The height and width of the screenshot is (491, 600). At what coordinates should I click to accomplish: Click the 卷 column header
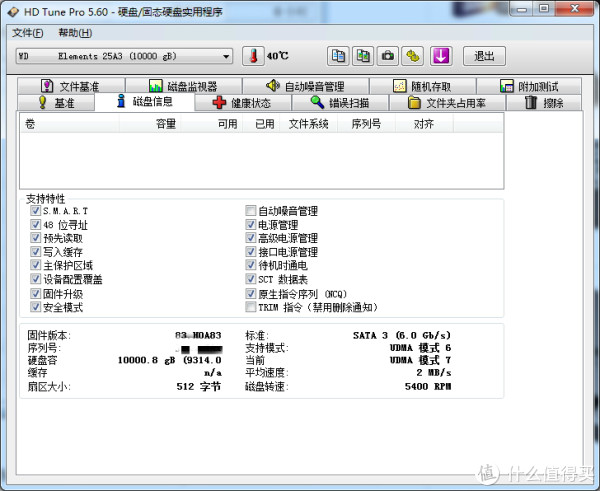pyautogui.click(x=70, y=124)
